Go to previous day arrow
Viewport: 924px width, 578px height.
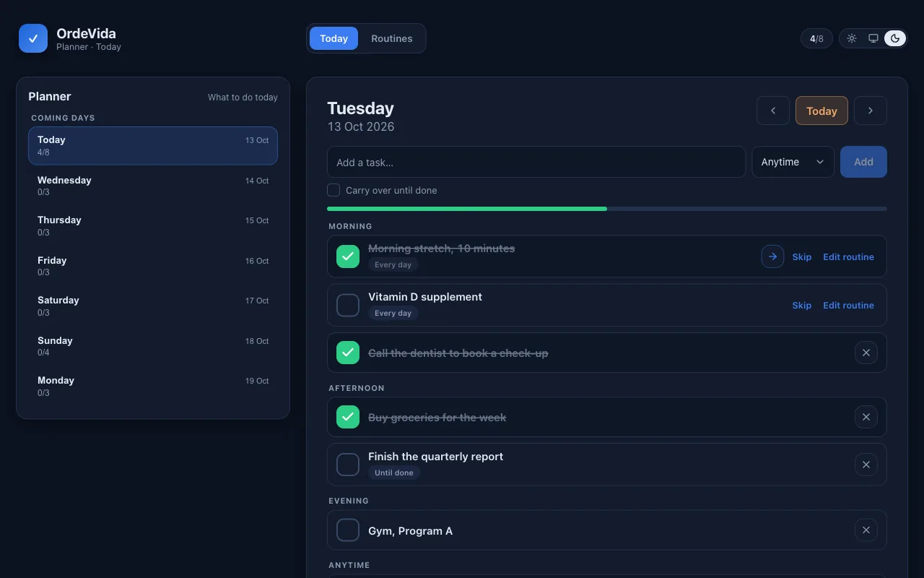tap(773, 111)
